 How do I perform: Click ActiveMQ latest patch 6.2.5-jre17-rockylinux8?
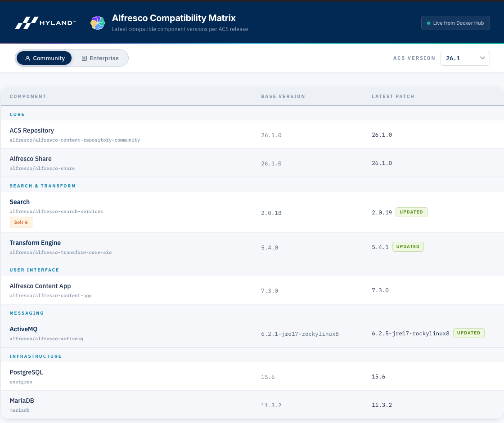click(x=410, y=334)
